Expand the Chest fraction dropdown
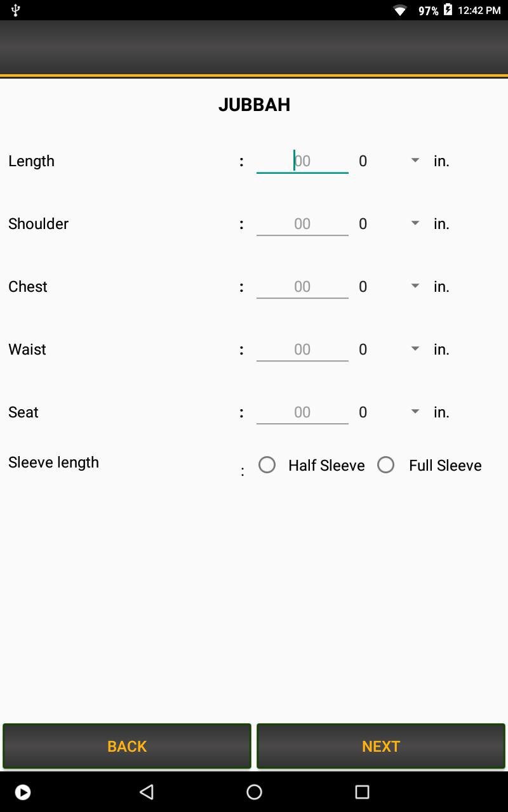This screenshot has height=812, width=508. (x=389, y=287)
